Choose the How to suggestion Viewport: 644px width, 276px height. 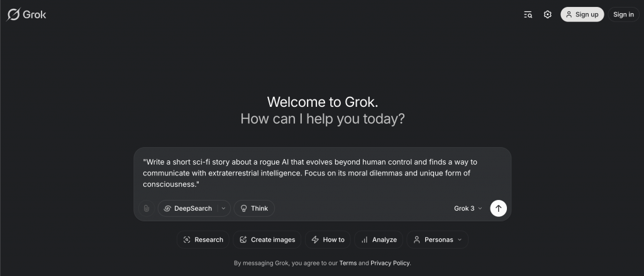[328, 240]
